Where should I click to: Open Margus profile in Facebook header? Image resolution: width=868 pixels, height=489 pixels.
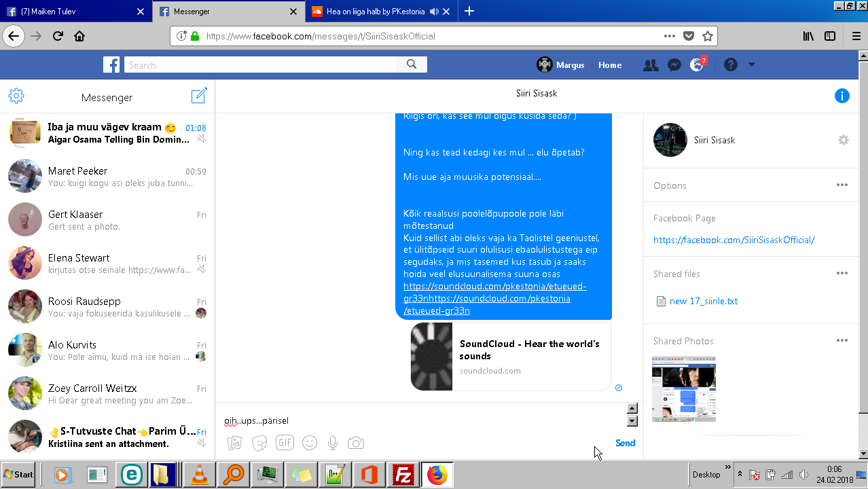tap(560, 65)
